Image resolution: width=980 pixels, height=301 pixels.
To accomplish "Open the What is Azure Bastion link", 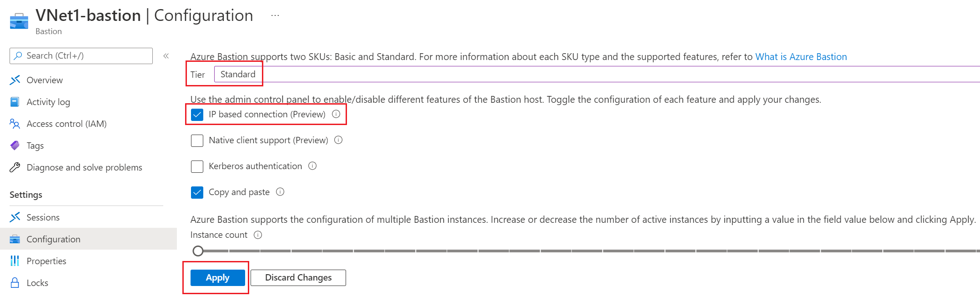I will pos(801,57).
